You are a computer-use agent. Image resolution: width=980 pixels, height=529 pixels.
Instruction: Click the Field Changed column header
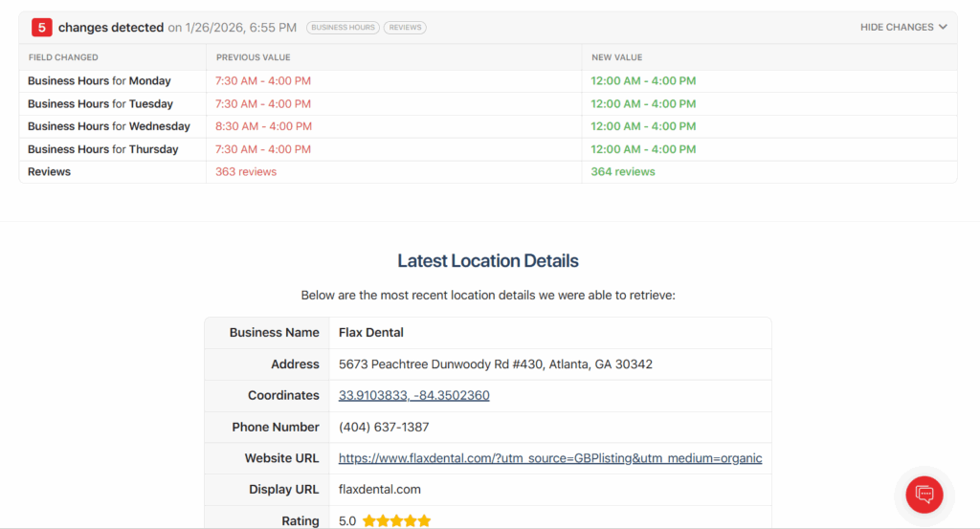click(63, 57)
